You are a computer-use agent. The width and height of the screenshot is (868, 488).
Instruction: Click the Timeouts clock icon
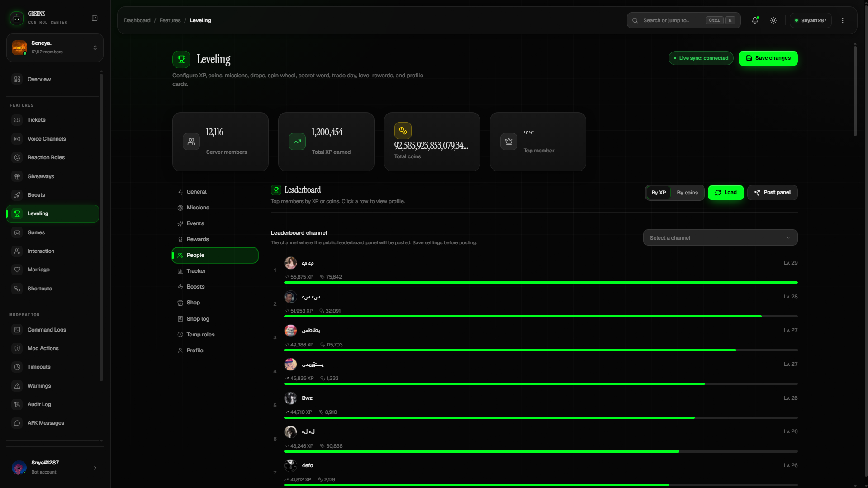tap(17, 367)
